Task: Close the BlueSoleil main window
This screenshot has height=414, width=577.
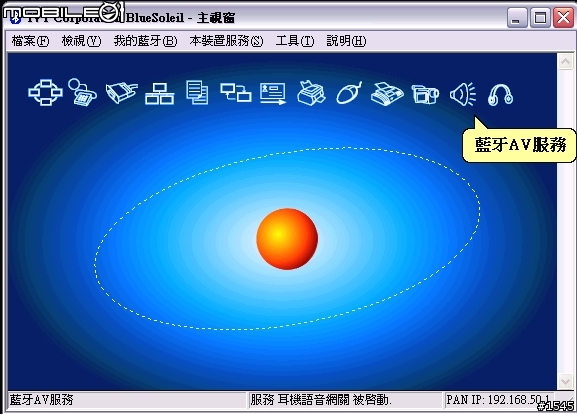Action: tap(563, 18)
